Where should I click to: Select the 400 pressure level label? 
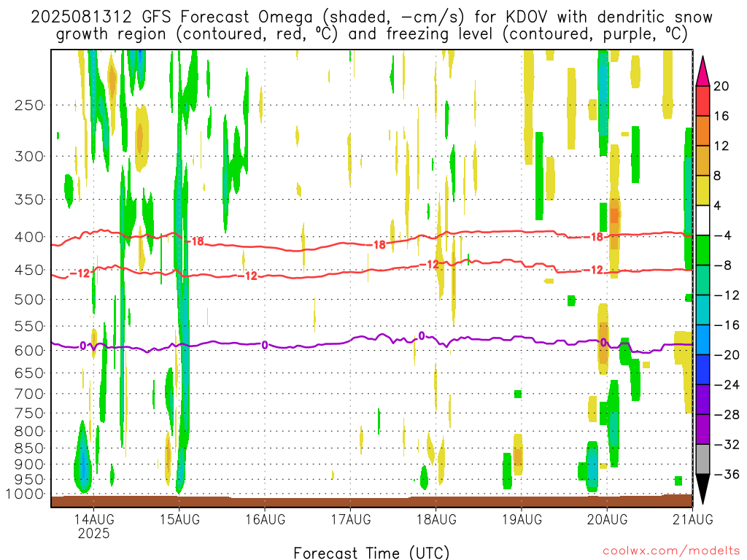pyautogui.click(x=29, y=237)
